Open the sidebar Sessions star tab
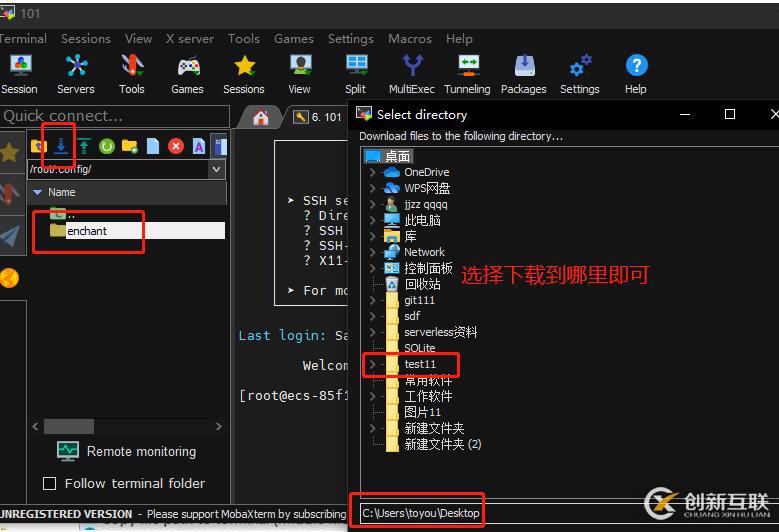Image resolution: width=779 pixels, height=532 pixels. click(10, 153)
